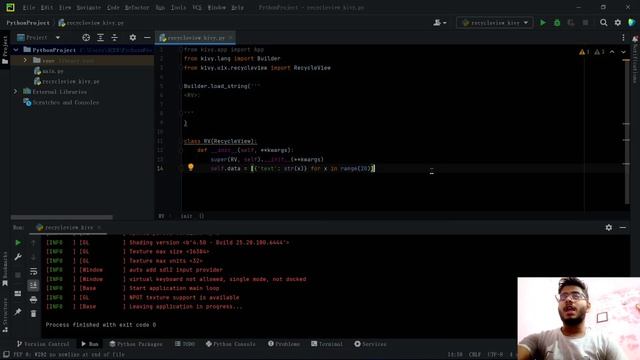The height and width of the screenshot is (360, 640).
Task: Open IDE settings gear in top toolbar
Action: 618,23
